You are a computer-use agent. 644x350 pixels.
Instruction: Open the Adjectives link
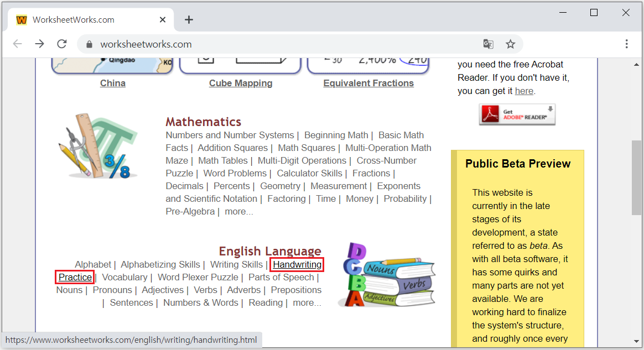pos(163,290)
